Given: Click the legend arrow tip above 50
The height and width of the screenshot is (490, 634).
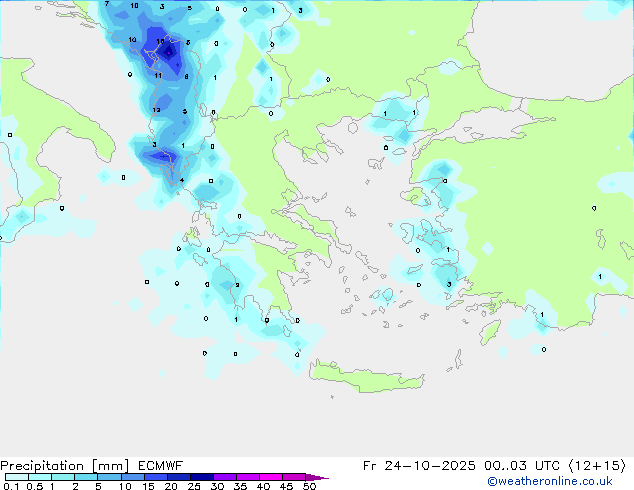Looking at the screenshot, I should click(x=317, y=477).
